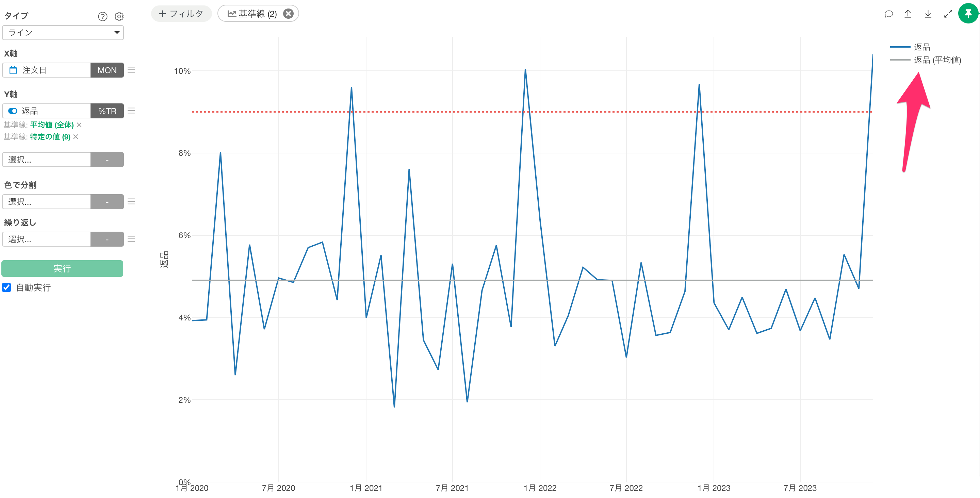Click the export upload arrow icon
This screenshot has width=980, height=498.
908,14
